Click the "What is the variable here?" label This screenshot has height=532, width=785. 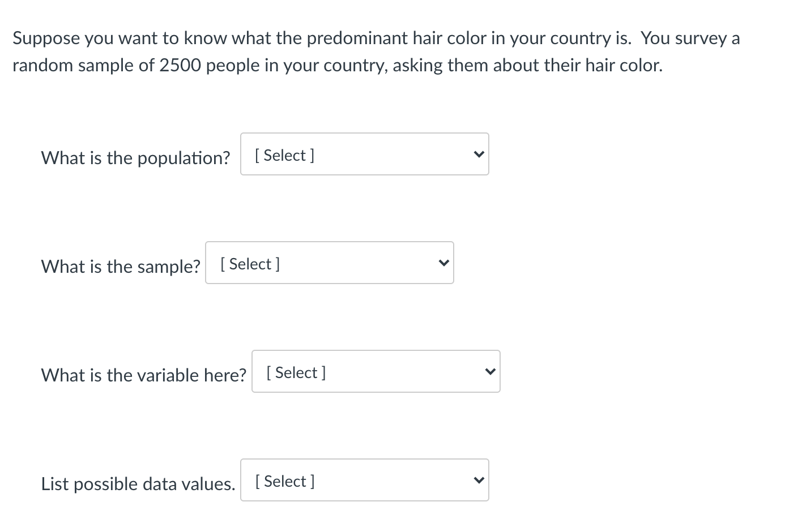pos(144,375)
